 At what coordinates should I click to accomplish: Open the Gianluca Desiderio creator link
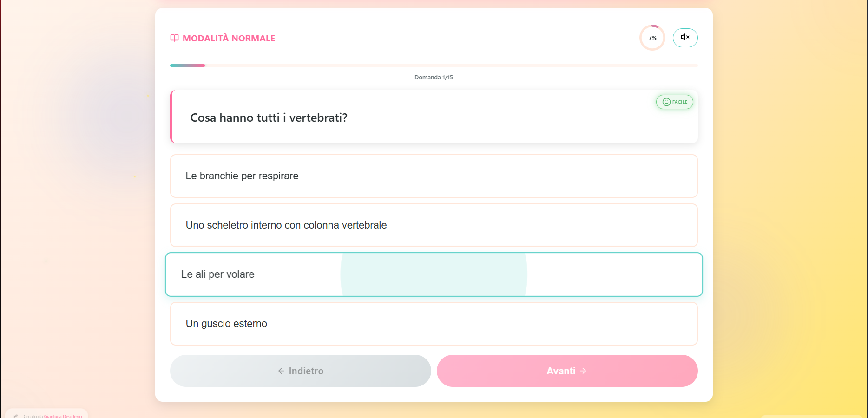[63, 416]
